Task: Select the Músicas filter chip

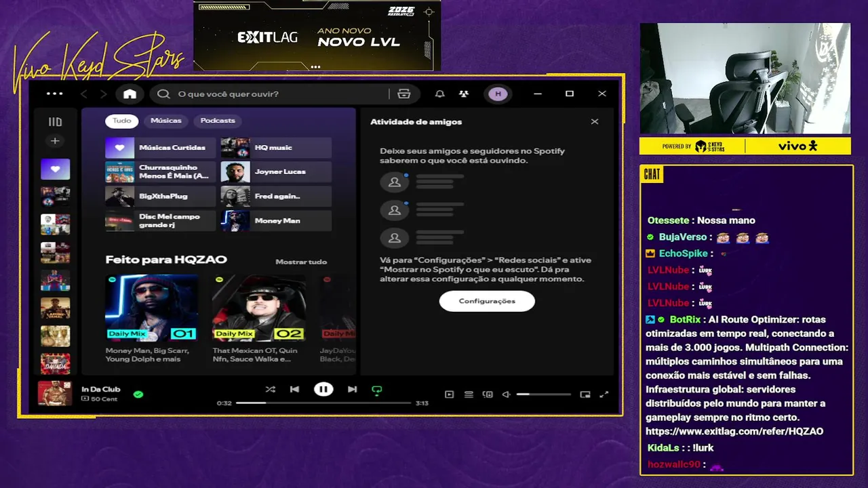Action: 166,121
